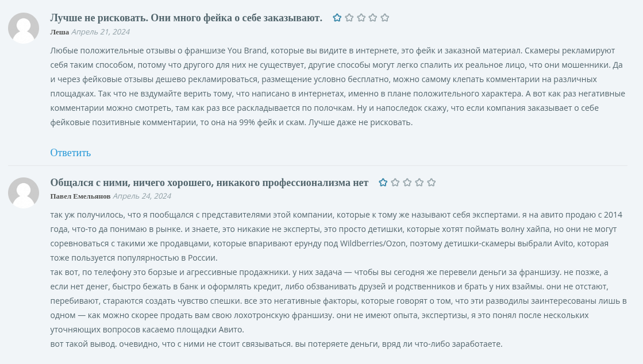Click Павел Емельянов's avatar image
Viewport: 643px width, 364px height.
click(24, 193)
